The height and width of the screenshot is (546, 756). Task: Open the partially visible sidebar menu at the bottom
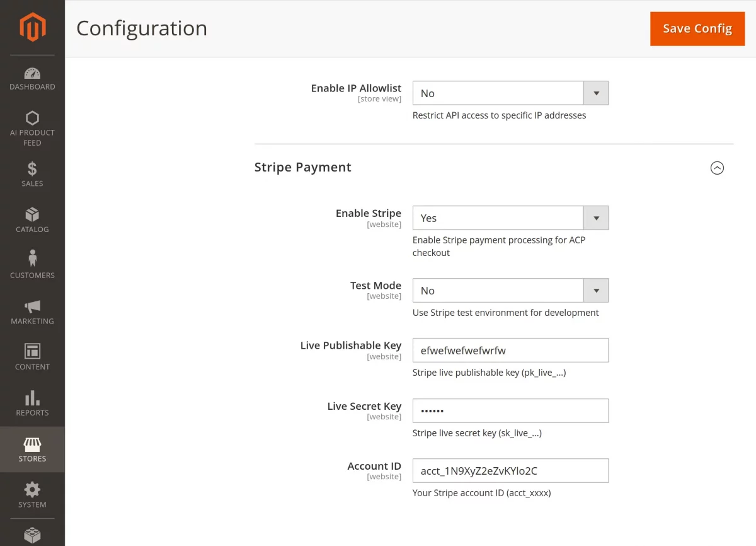coord(32,535)
